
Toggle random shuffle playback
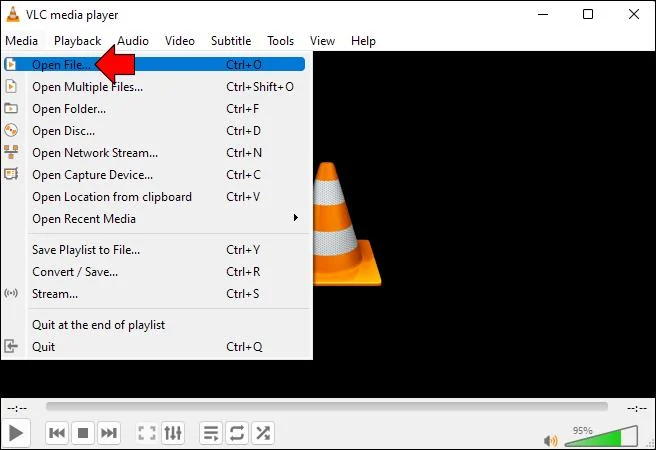[x=263, y=433]
